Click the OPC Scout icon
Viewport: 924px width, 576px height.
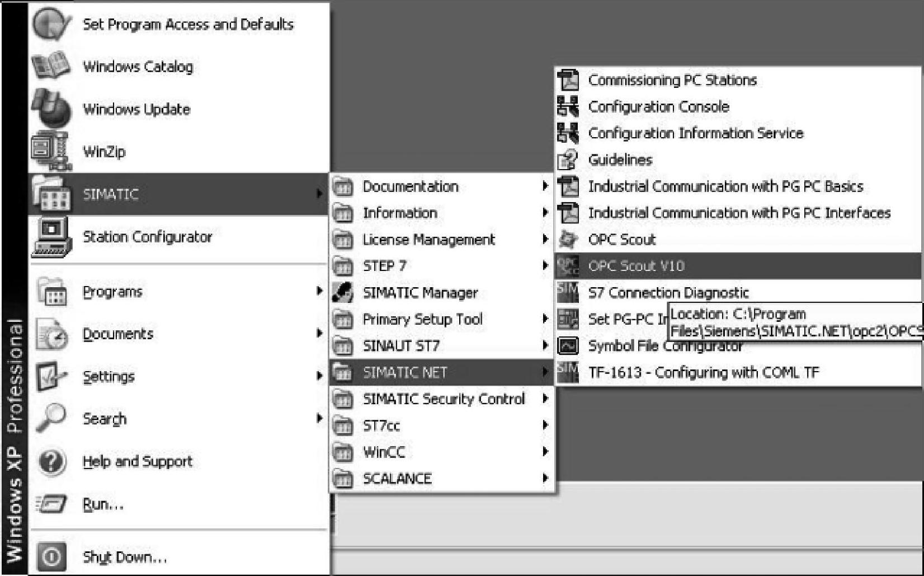click(x=568, y=240)
